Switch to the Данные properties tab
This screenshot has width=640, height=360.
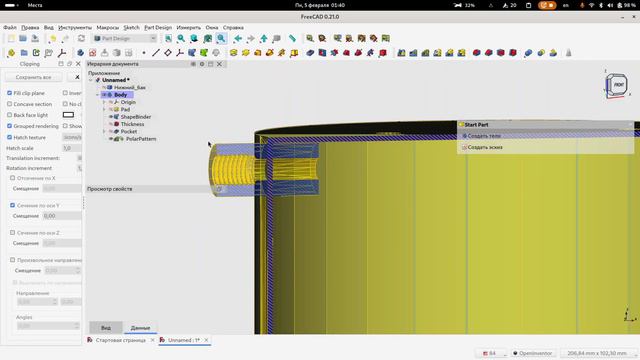[140, 328]
